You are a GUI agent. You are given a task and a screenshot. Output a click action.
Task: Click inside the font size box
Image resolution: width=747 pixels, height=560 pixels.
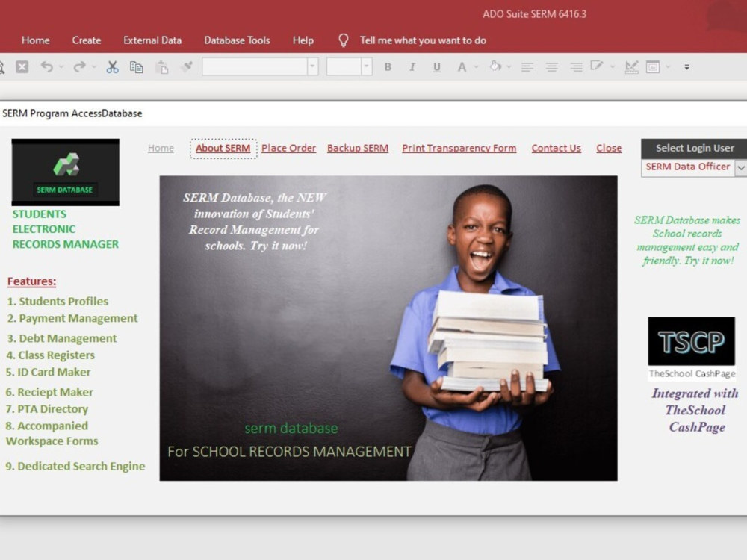344,66
